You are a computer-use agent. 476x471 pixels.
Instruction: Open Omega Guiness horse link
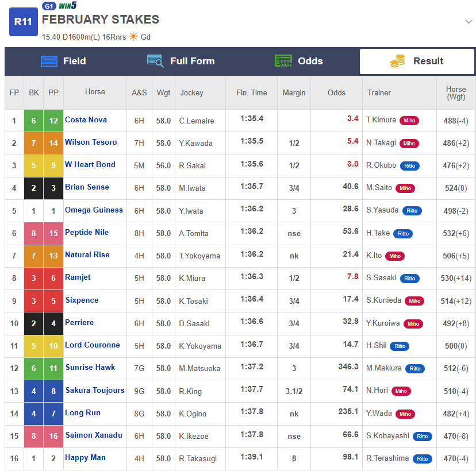(94, 210)
